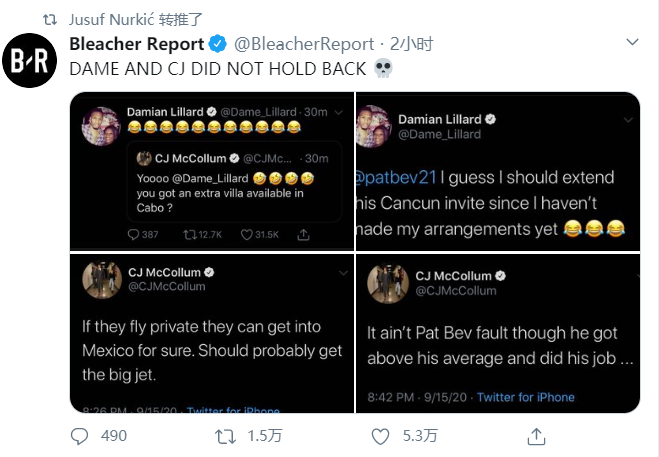Open the Damian Lillard laughing emojis screenshot

(x=212, y=171)
